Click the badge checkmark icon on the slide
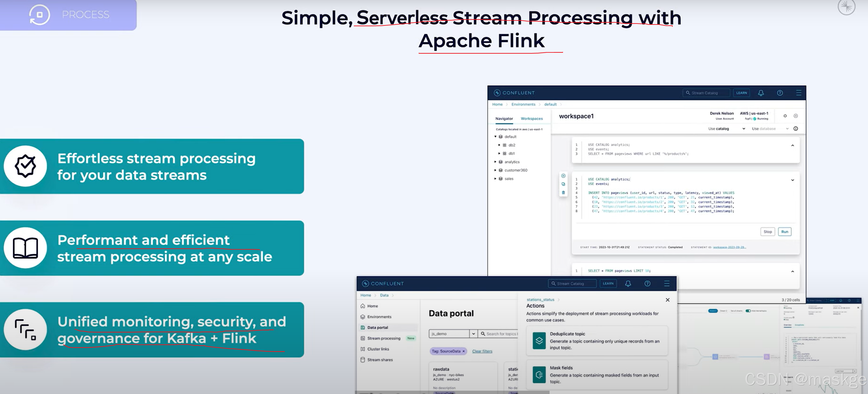The height and width of the screenshot is (394, 868). [x=25, y=166]
